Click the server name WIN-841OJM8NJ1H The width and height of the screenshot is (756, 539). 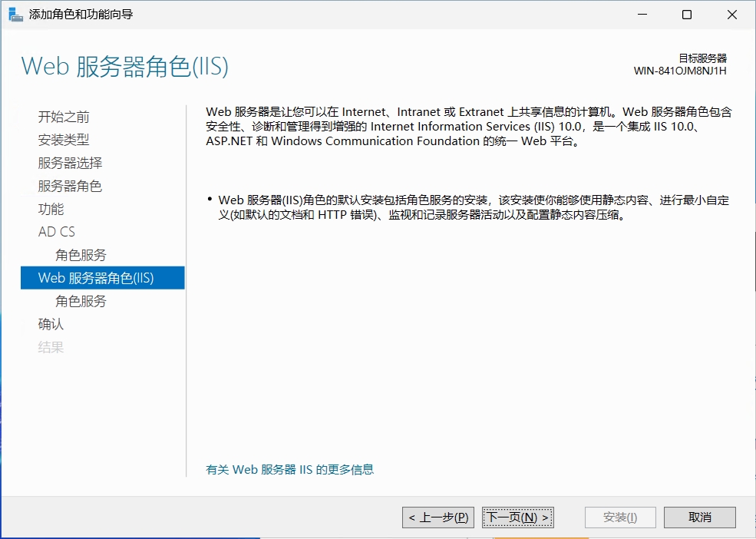point(680,71)
